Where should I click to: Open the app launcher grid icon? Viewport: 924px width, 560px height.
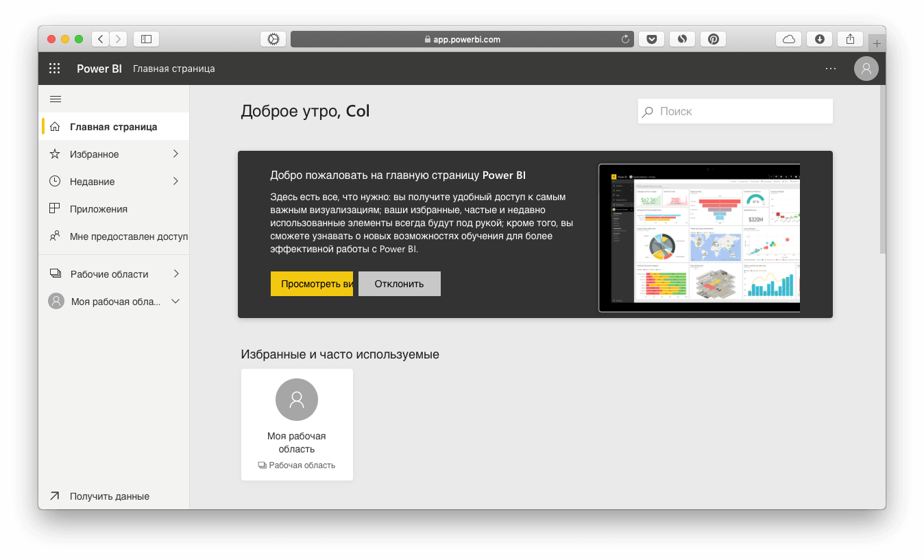tap(55, 69)
